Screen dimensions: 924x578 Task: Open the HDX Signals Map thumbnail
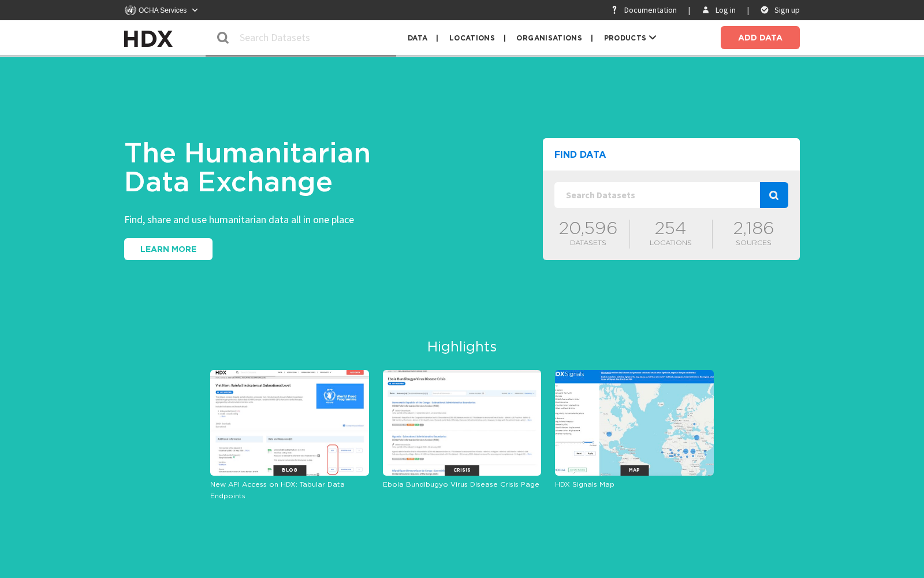[x=634, y=423]
